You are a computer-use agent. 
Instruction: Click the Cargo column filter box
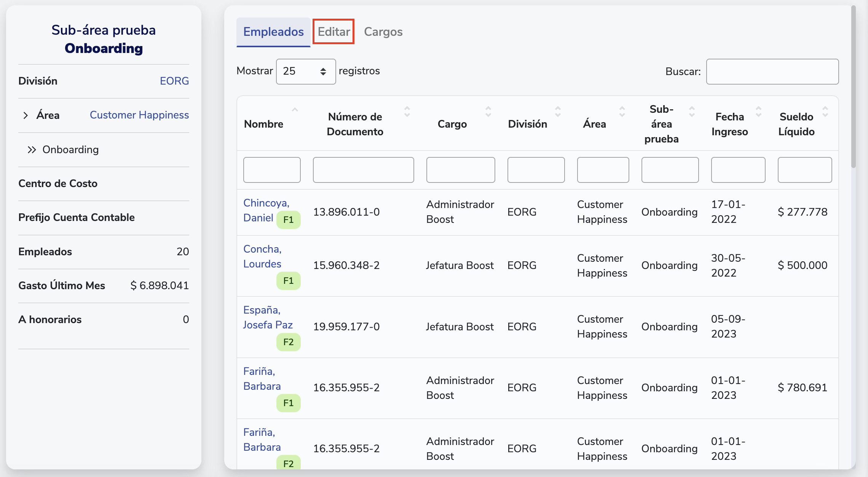pos(460,170)
